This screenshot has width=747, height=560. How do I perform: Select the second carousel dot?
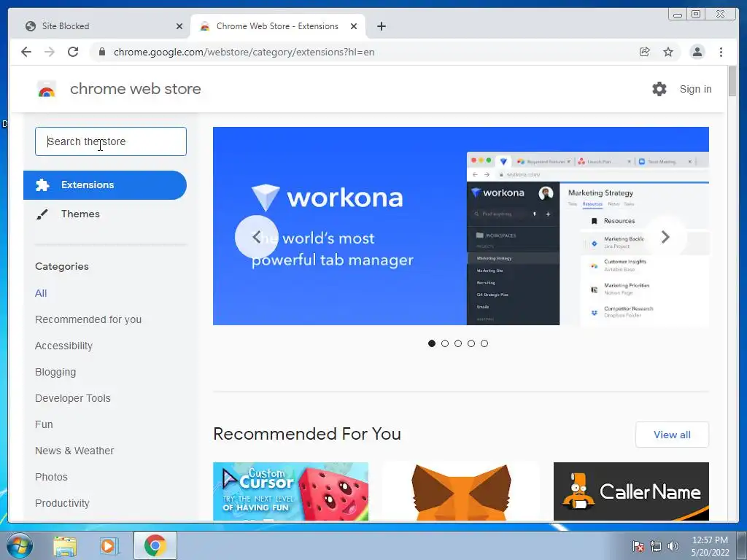click(445, 343)
